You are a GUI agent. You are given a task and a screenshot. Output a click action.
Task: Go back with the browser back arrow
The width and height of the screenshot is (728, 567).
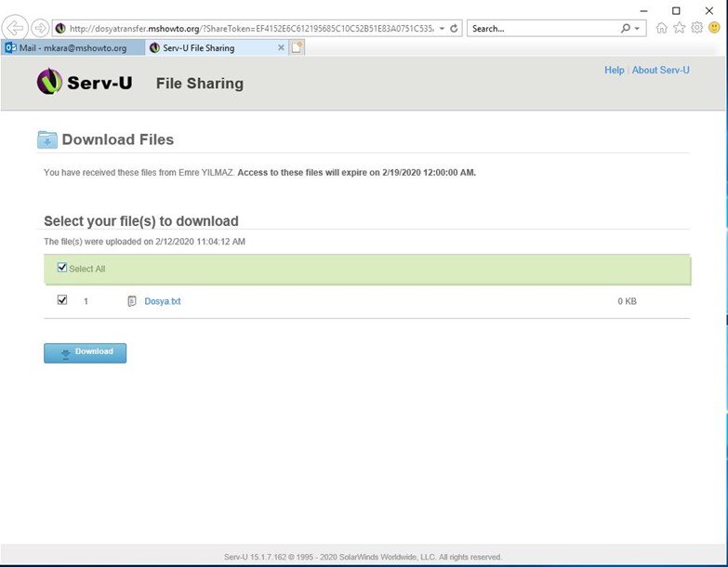click(x=15, y=28)
